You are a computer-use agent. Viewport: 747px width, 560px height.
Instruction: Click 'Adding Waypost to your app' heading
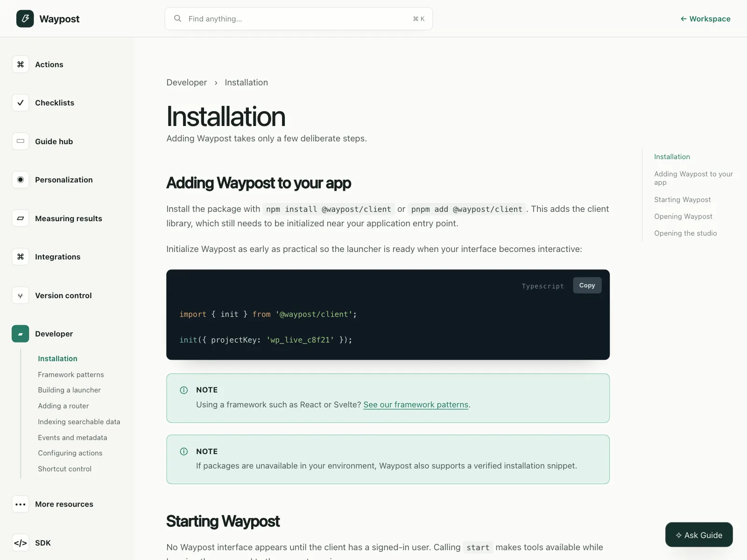pyautogui.click(x=259, y=183)
